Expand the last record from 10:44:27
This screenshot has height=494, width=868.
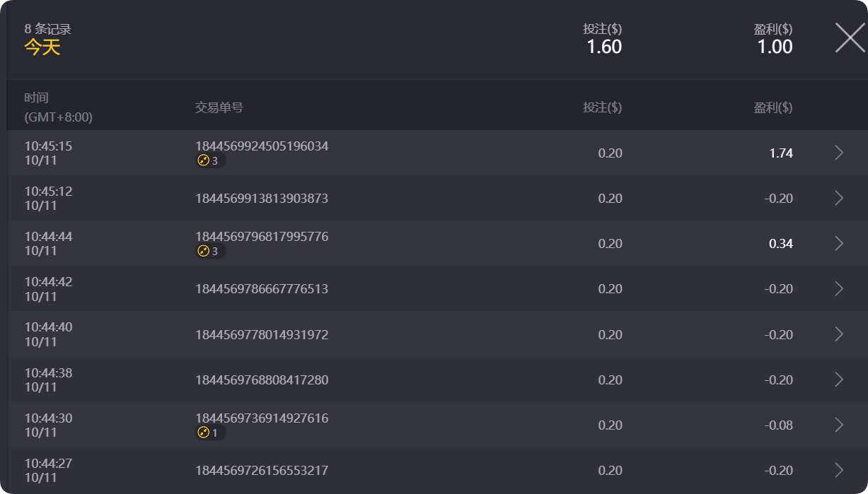tap(839, 470)
